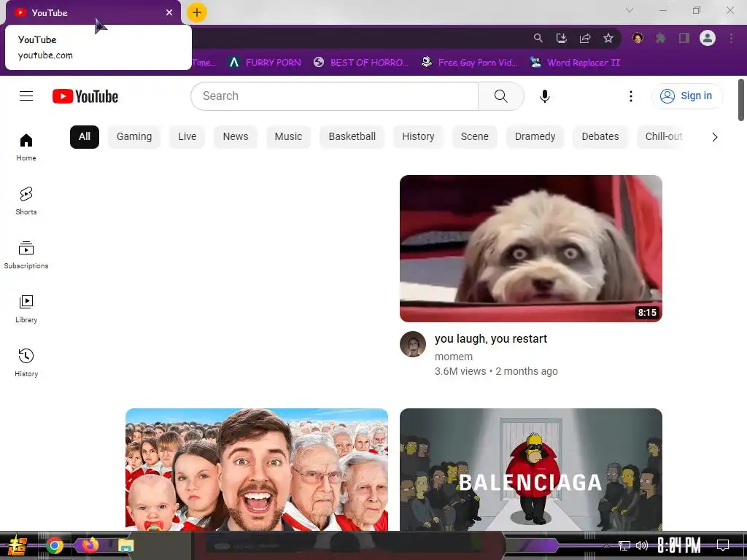Screen dimensions: 747x560
Task: Open the momem channel name link
Action: click(x=454, y=357)
